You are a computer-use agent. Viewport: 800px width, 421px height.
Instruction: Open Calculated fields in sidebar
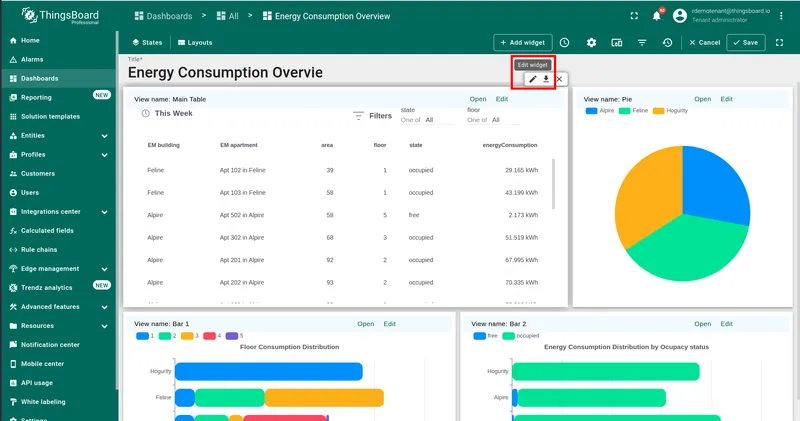(x=59, y=231)
